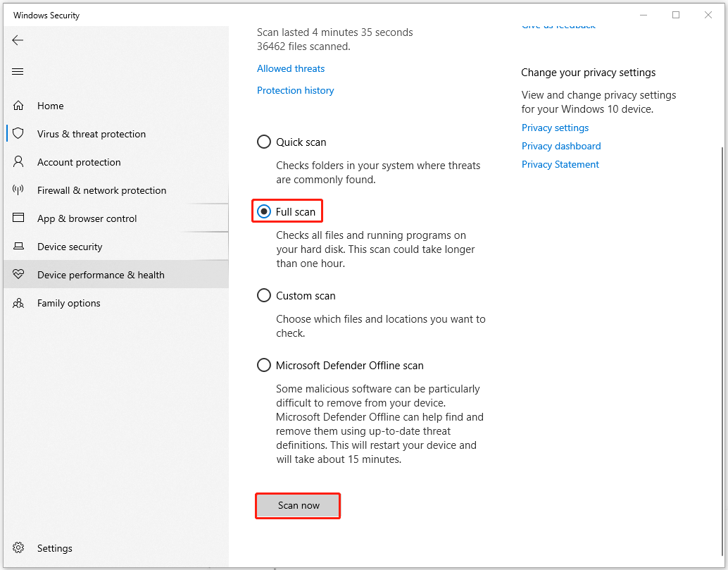728x570 pixels.
Task: Click the App & browser control icon
Action: [18, 218]
